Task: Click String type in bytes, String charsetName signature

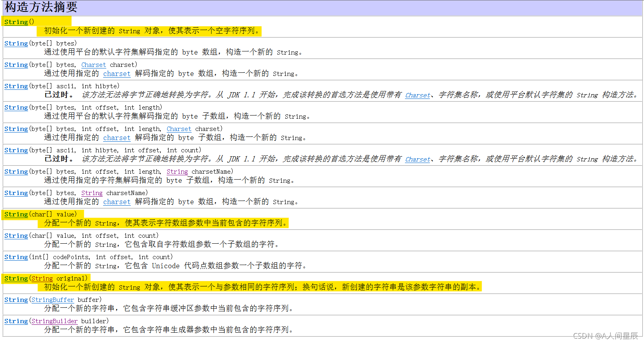Action: click(92, 193)
